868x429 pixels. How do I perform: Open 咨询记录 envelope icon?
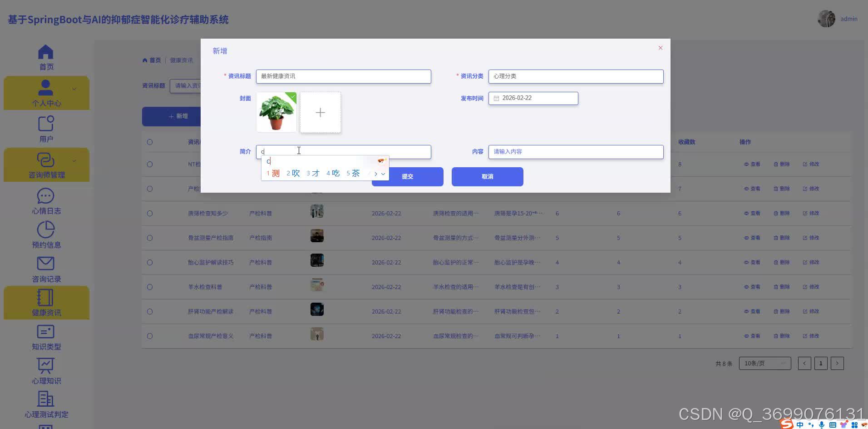(46, 264)
